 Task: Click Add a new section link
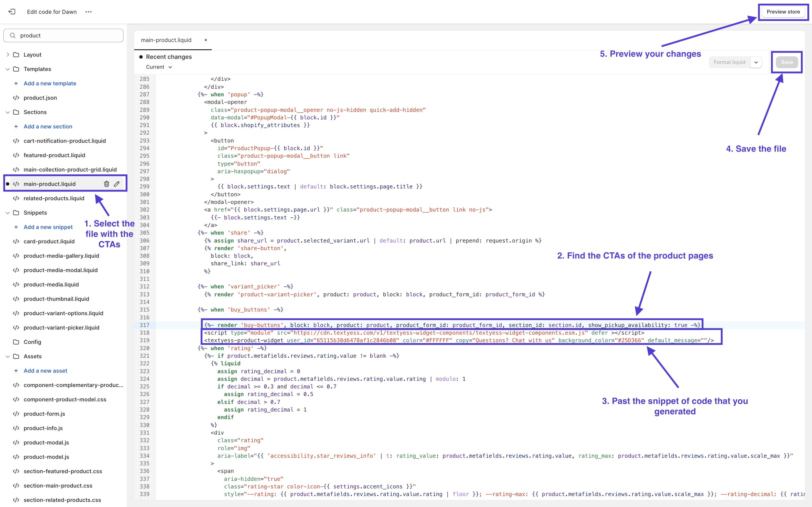(x=48, y=126)
